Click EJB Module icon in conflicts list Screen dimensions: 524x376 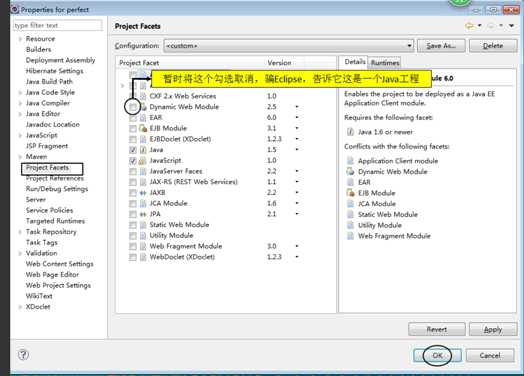point(350,193)
